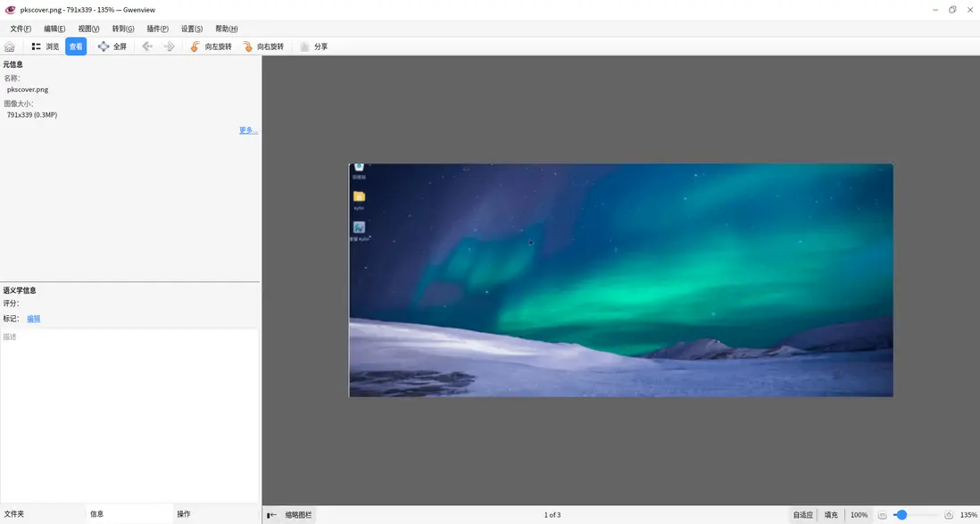Expand more metadata via 更多... link
980x524 pixels.
248,130
